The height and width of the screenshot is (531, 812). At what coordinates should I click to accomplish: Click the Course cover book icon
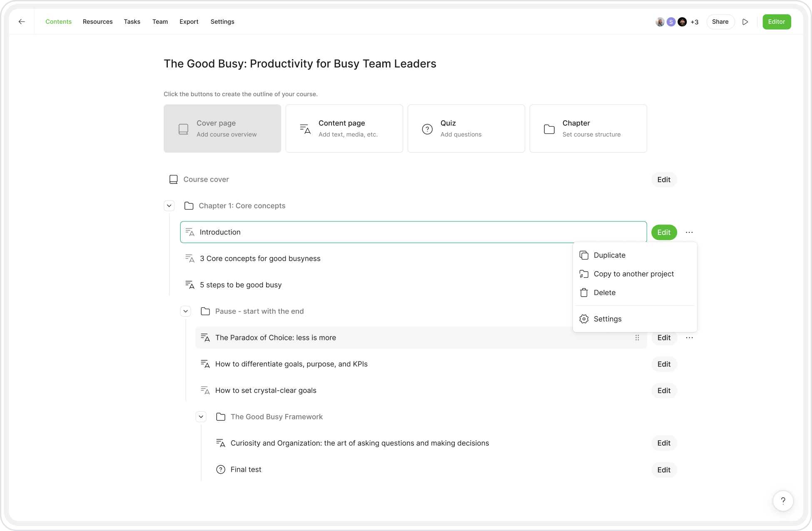pos(173,179)
